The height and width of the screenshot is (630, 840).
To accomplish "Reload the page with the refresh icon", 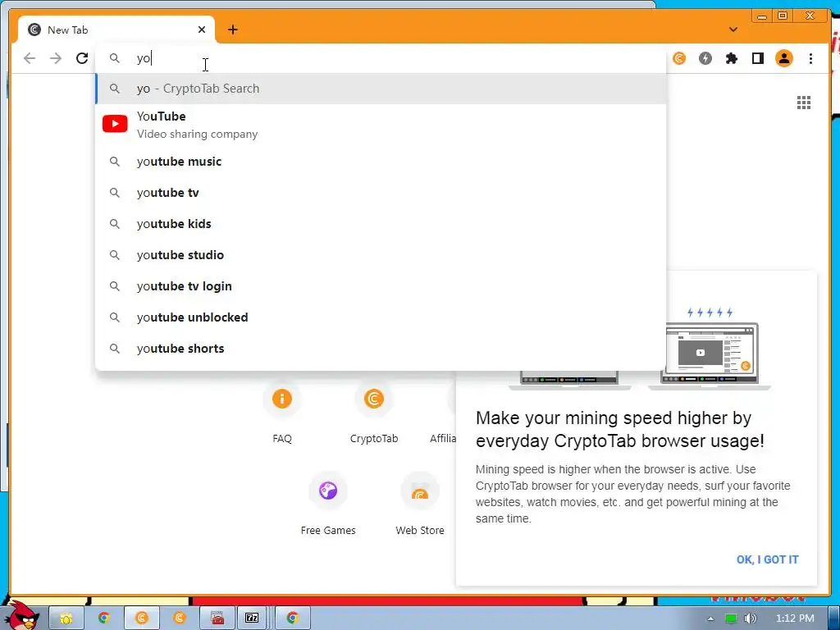I will (x=82, y=58).
